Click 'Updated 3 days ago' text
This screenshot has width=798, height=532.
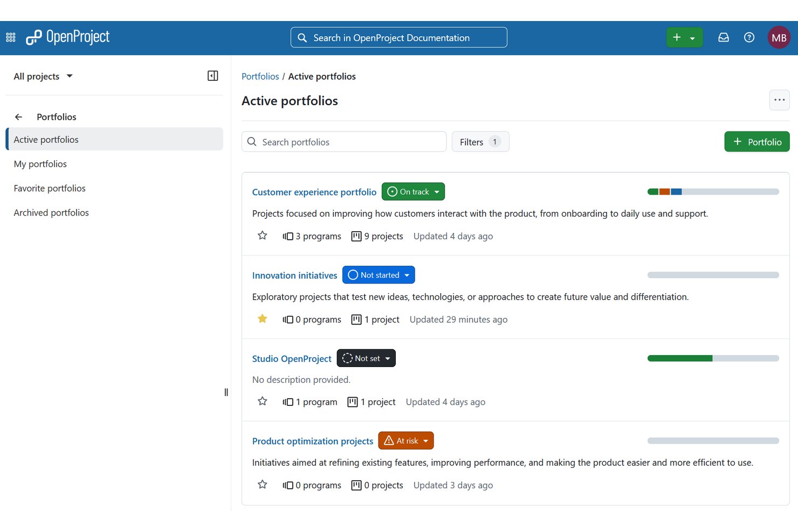point(453,485)
